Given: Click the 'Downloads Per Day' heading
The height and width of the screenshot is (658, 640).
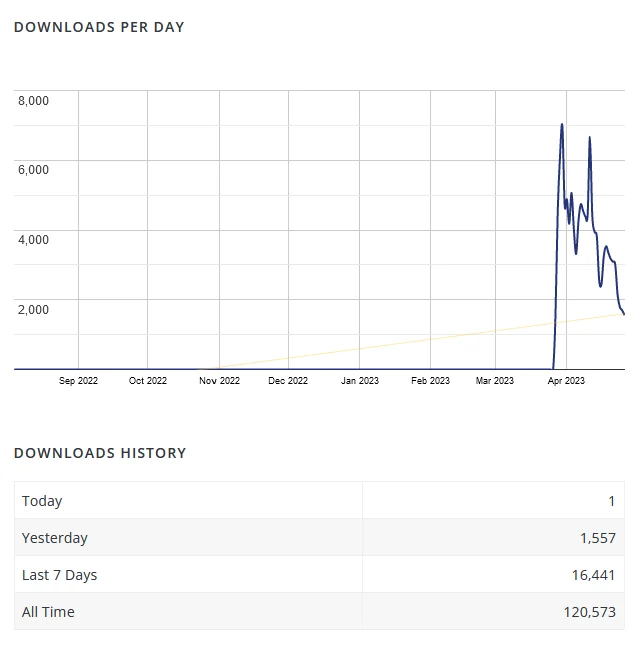Looking at the screenshot, I should (99, 27).
